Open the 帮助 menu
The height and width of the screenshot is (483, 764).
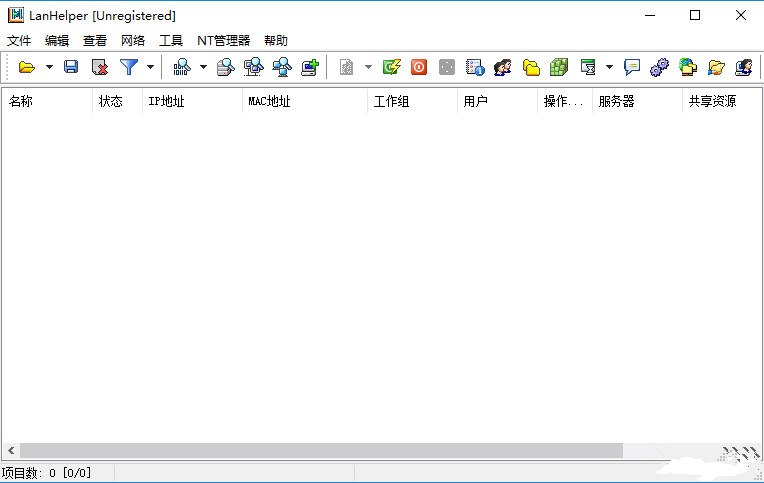[x=276, y=40]
